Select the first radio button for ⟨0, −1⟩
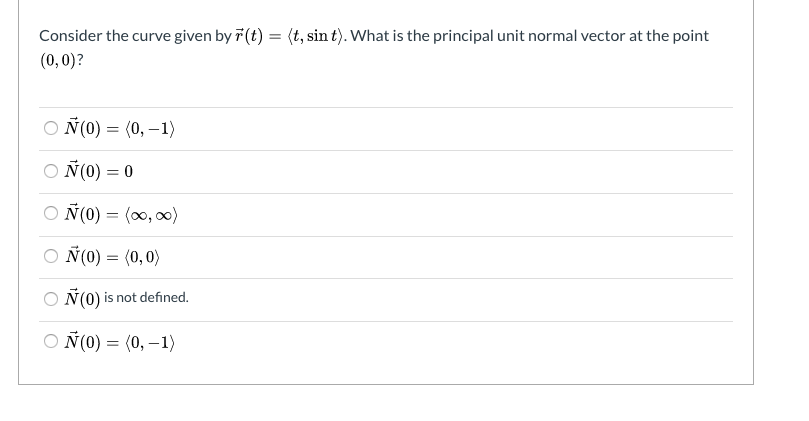Screen dimensions: 809x421 pyautogui.click(x=51, y=128)
